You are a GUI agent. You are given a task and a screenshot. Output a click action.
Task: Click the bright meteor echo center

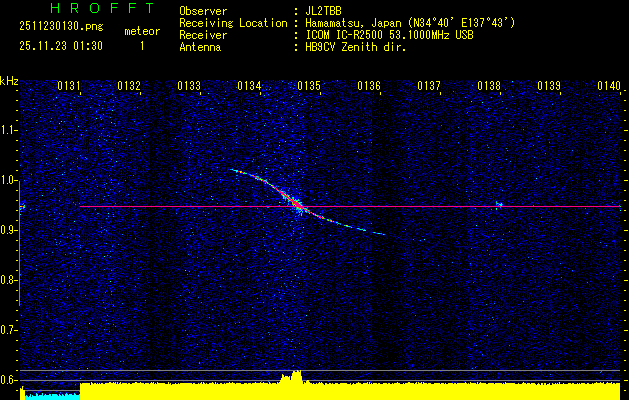[296, 206]
